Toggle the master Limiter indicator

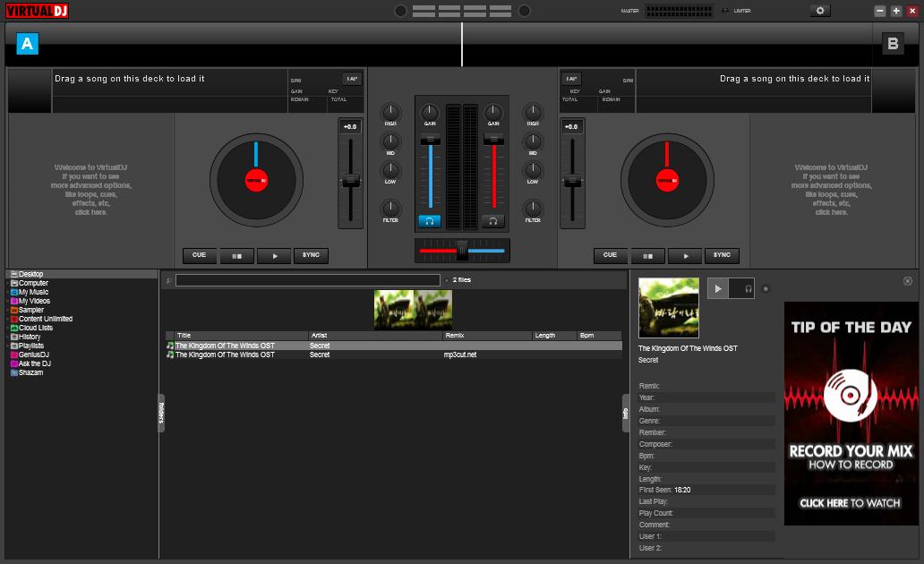(x=725, y=11)
